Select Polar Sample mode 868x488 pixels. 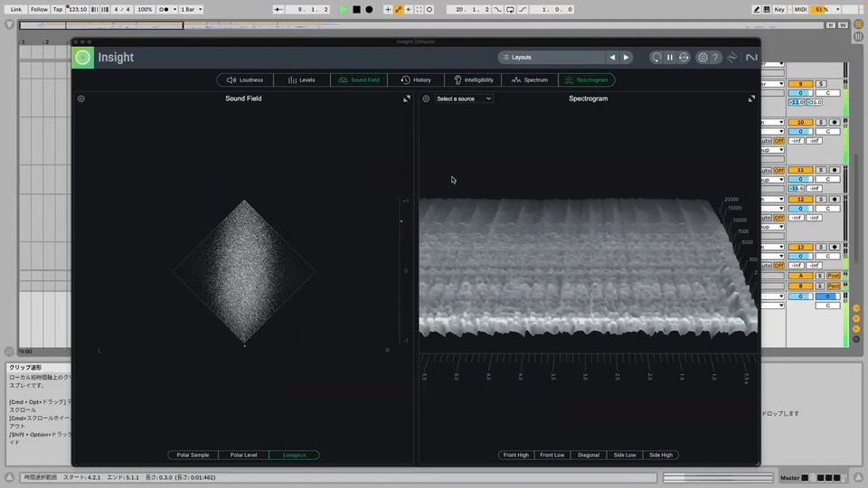coord(193,455)
